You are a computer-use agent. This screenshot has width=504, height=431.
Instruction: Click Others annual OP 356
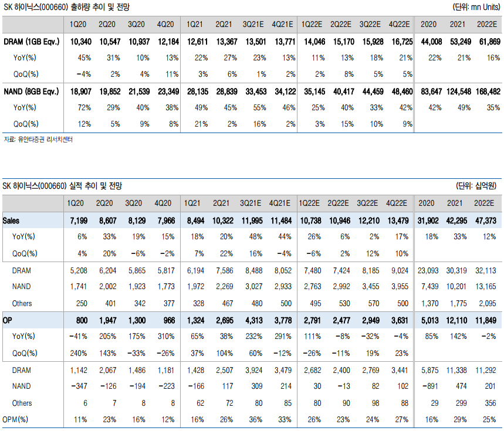[x=491, y=403]
